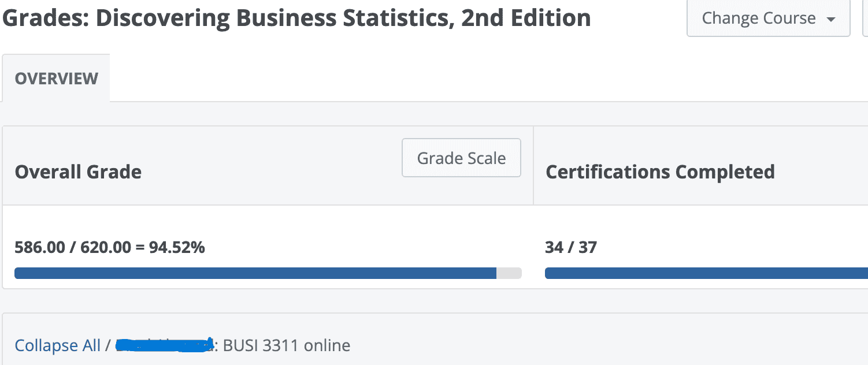This screenshot has width=868, height=365.
Task: Open the Grade Scale dialog
Action: pyautogui.click(x=461, y=157)
